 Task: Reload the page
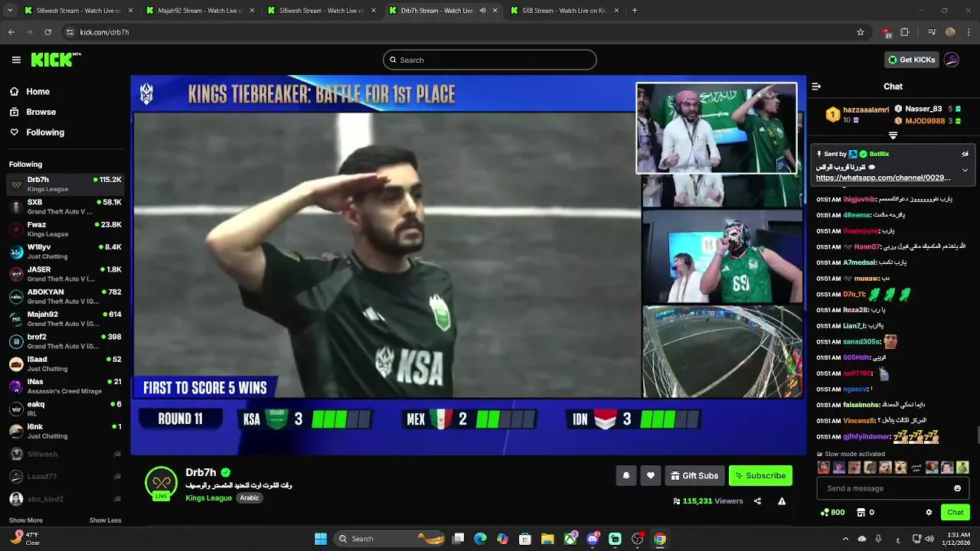[47, 32]
